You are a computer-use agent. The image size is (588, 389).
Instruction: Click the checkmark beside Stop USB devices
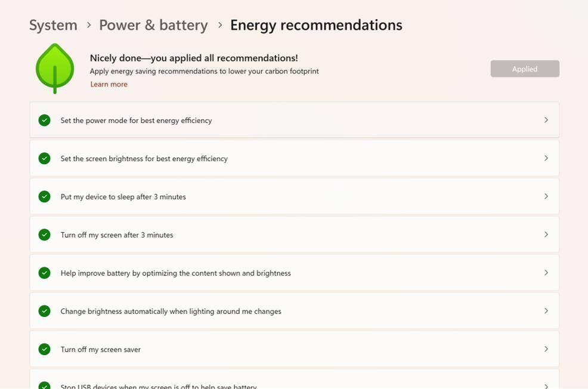pyautogui.click(x=44, y=385)
